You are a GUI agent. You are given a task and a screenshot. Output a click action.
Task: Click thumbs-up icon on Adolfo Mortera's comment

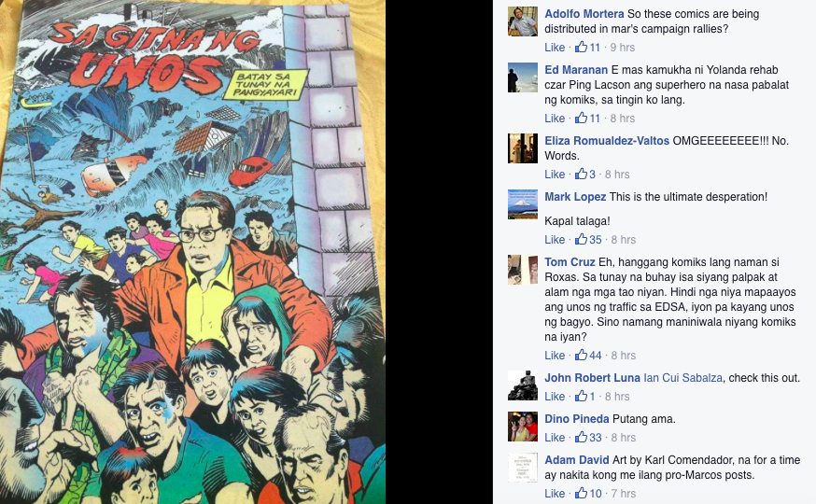click(582, 47)
